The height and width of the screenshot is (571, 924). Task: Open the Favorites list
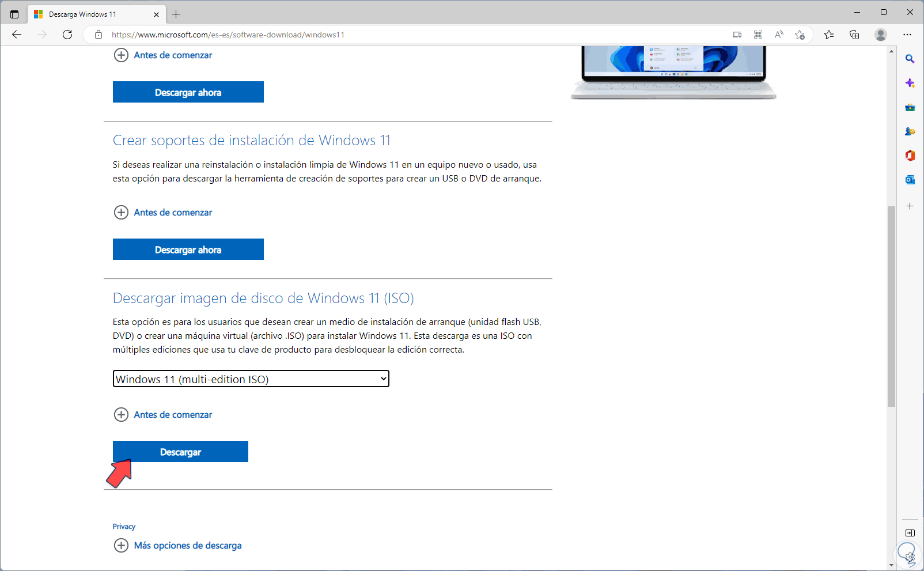tap(829, 35)
